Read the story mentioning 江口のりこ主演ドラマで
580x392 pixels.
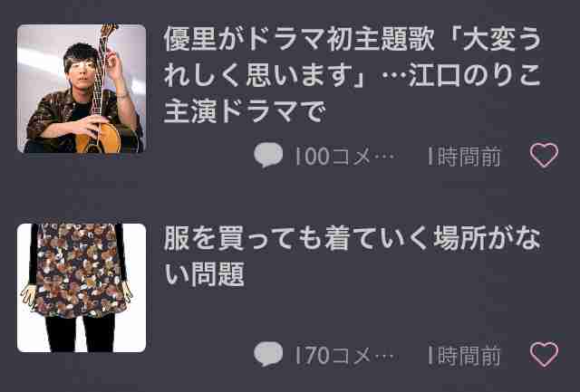[353, 75]
